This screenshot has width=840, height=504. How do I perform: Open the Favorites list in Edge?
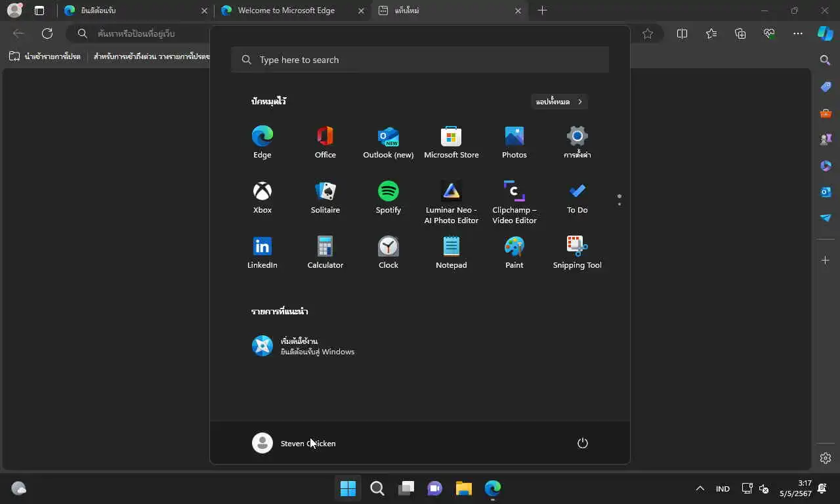pos(711,33)
